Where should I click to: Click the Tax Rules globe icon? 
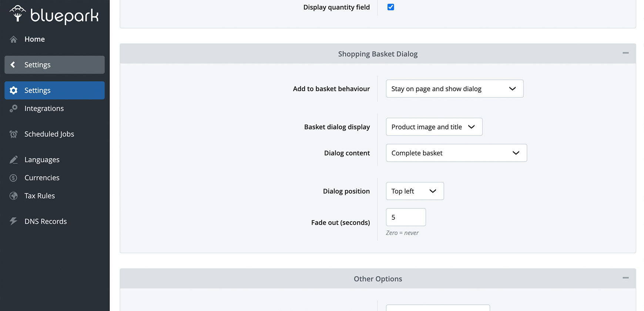[14, 196]
